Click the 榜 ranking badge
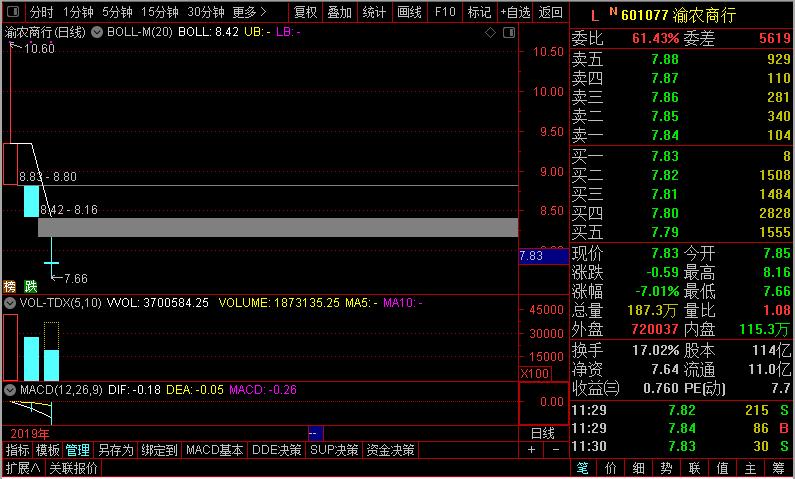Image resolution: width=795 pixels, height=479 pixels. click(x=10, y=286)
